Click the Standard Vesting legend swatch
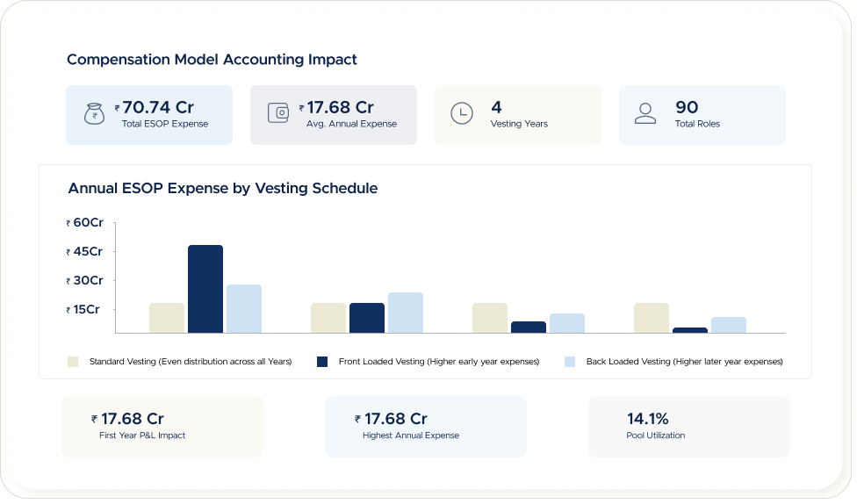Viewport: 857px width, 504px height. click(x=73, y=361)
